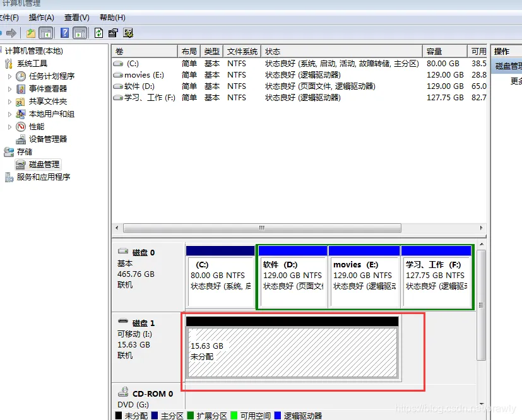
Task: Open the 文件(F) menu
Action: 9,18
